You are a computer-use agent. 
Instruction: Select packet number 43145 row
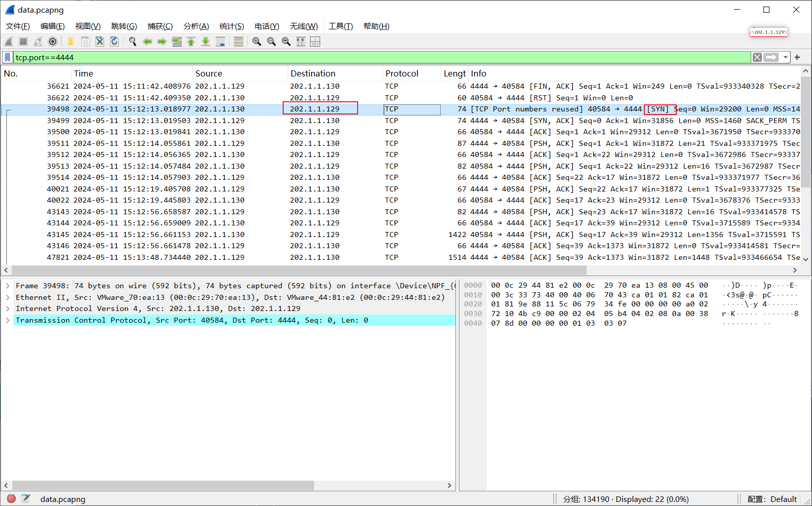401,235
